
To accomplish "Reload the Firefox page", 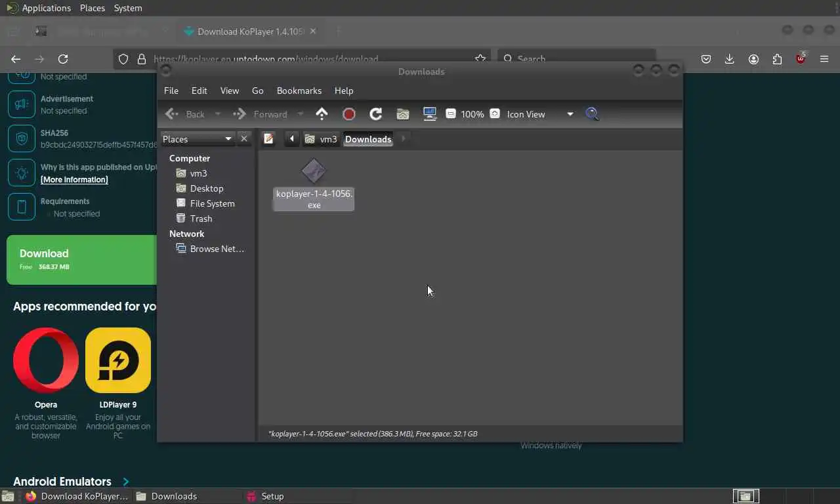I will point(63,59).
